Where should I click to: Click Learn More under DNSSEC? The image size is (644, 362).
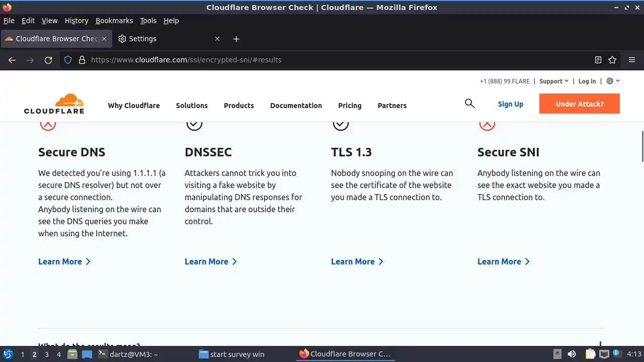coord(211,261)
